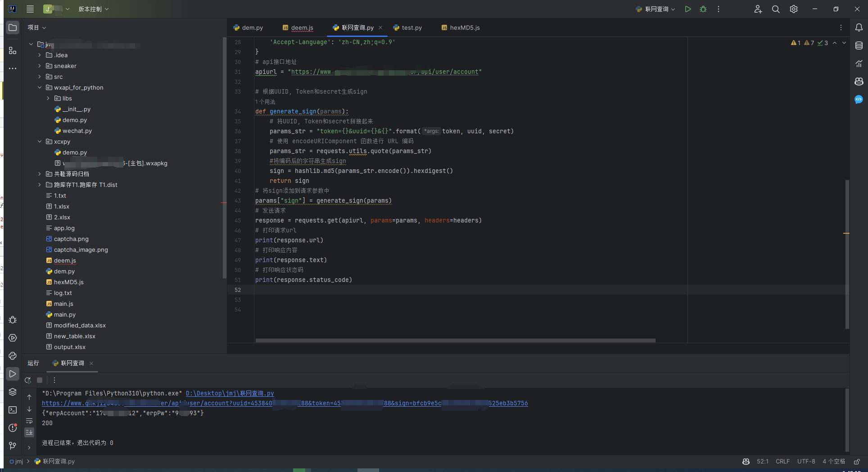Image resolution: width=868 pixels, height=472 pixels.
Task: Rerun 联网查询 in the Run panel
Action: (x=28, y=380)
